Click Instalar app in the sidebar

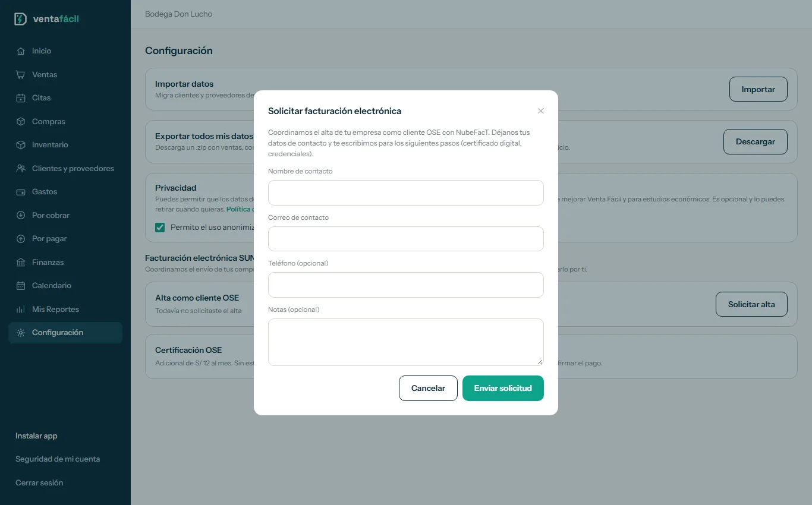pyautogui.click(x=36, y=436)
